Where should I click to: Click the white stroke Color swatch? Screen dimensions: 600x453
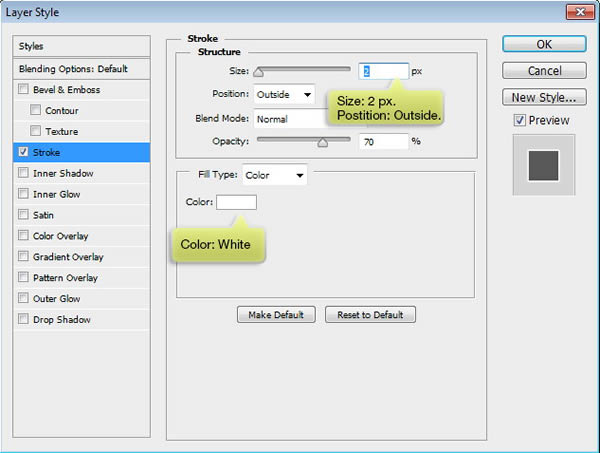click(x=236, y=203)
